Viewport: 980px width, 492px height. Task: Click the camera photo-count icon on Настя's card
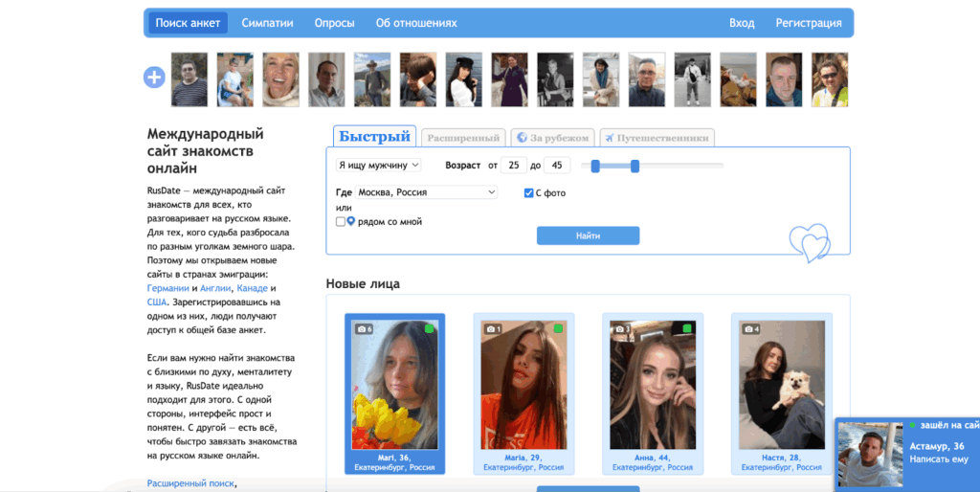[x=750, y=329]
